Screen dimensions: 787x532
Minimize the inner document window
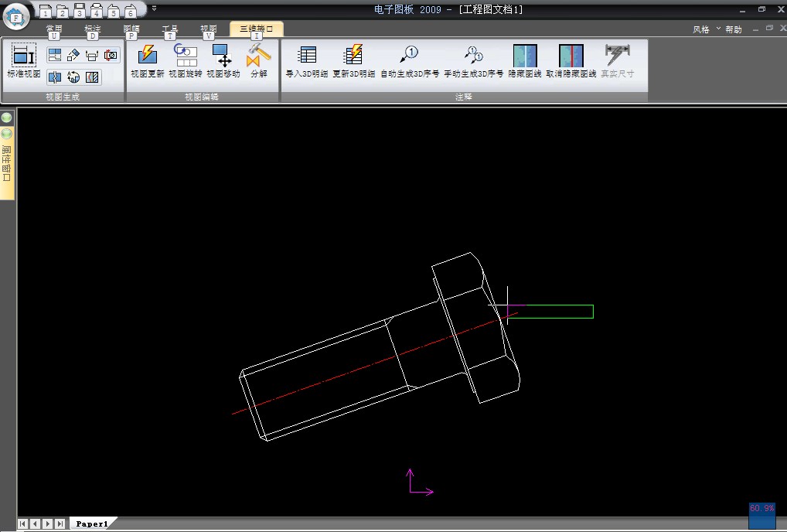[755, 29]
